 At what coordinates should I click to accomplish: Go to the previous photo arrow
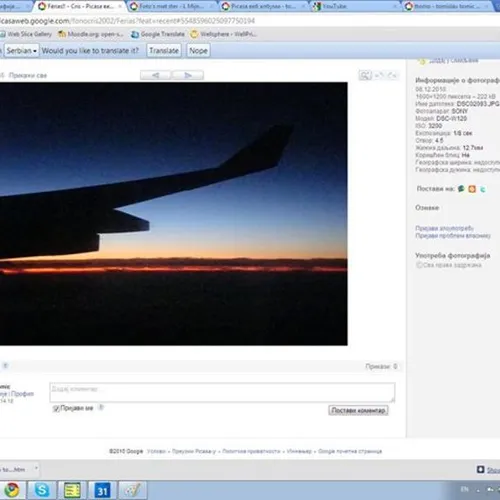156,75
